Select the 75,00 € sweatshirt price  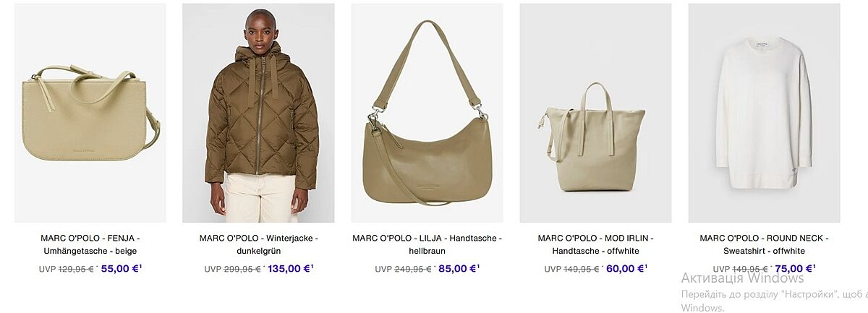point(794,269)
